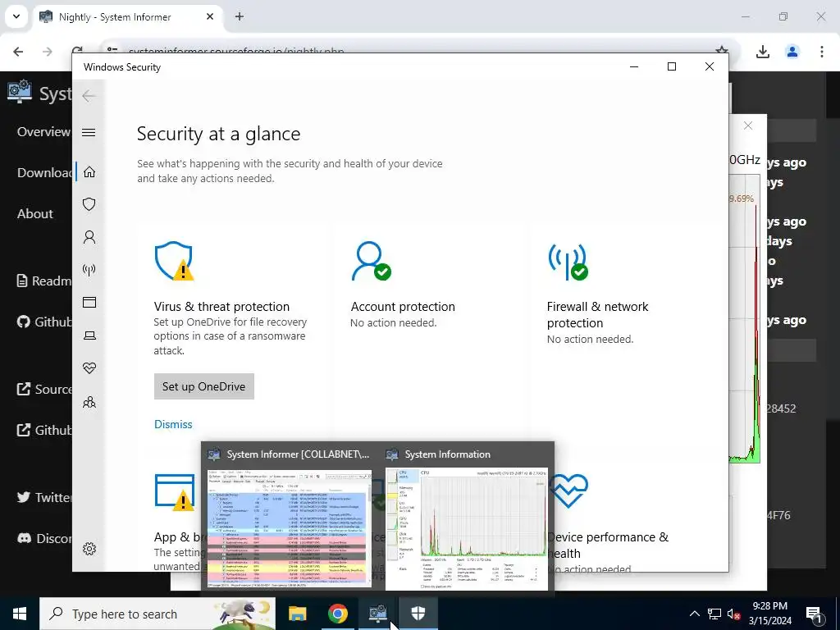Close the window behind Windows Security

pos(748,126)
